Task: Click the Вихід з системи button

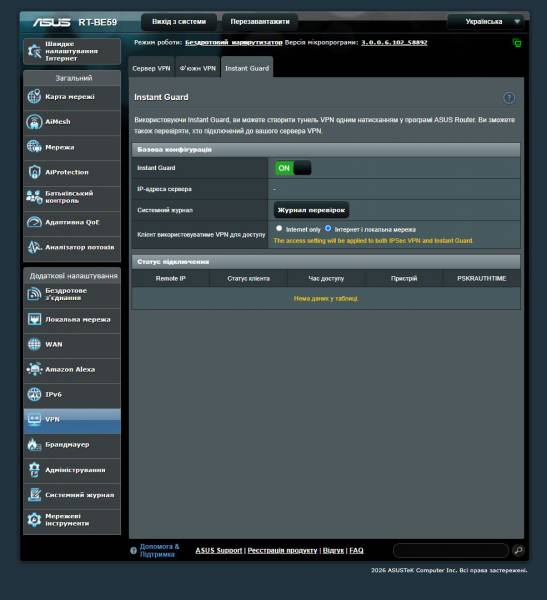Action: tap(179, 22)
